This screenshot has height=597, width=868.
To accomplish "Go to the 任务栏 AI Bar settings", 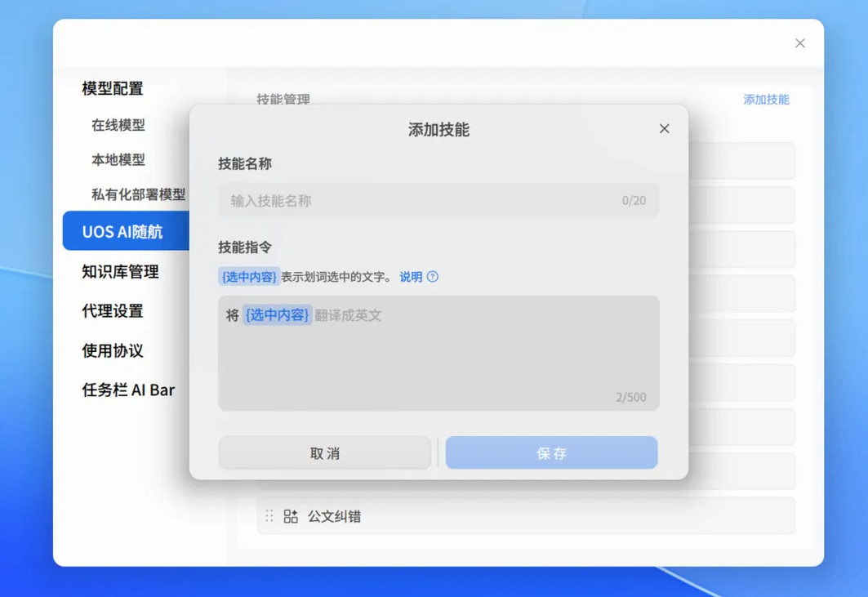I will 128,390.
